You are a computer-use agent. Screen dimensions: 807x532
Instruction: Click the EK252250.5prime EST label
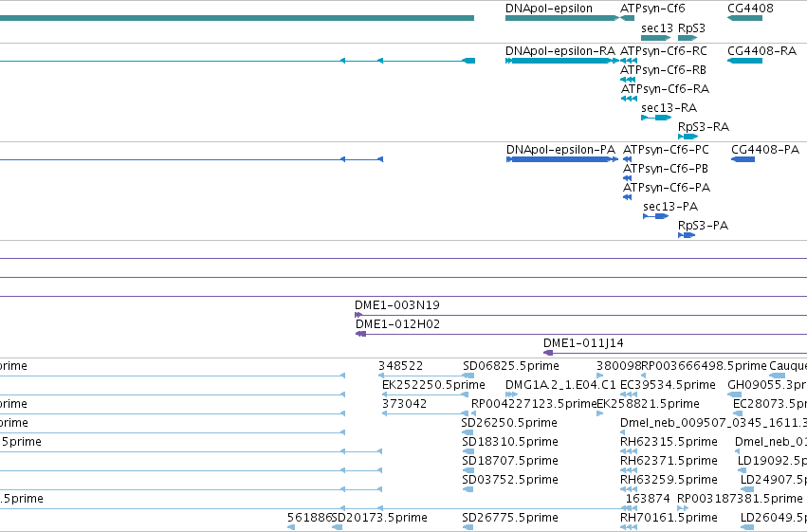click(433, 385)
